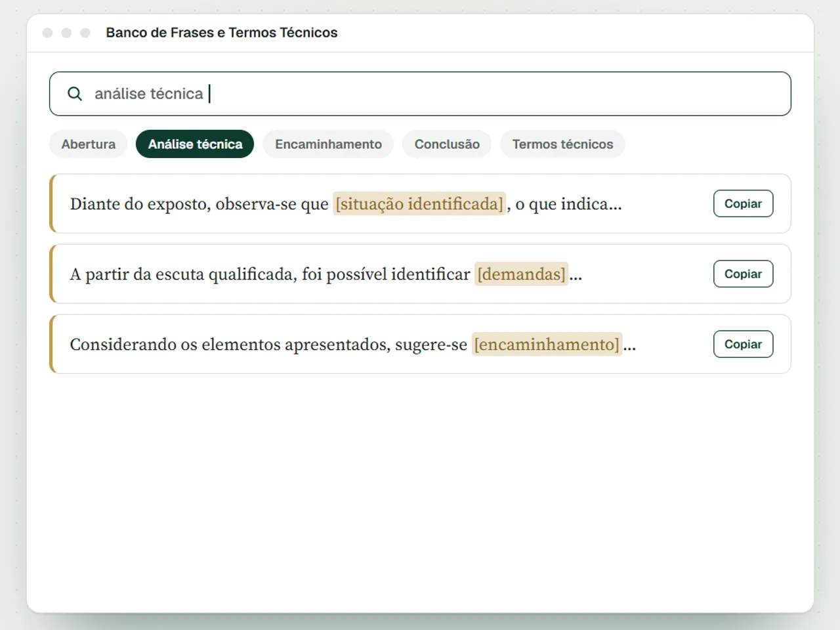Copy the "Considerando os elementos apresentados" phrase
Viewport: 840px width, 630px height.
coord(743,344)
